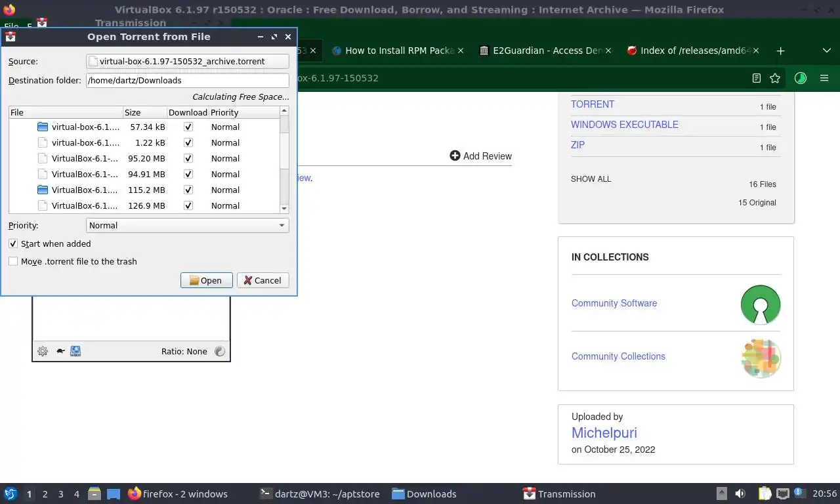This screenshot has height=504, width=840.
Task: Switch to workspace 3 in taskbar
Action: pos(60,493)
